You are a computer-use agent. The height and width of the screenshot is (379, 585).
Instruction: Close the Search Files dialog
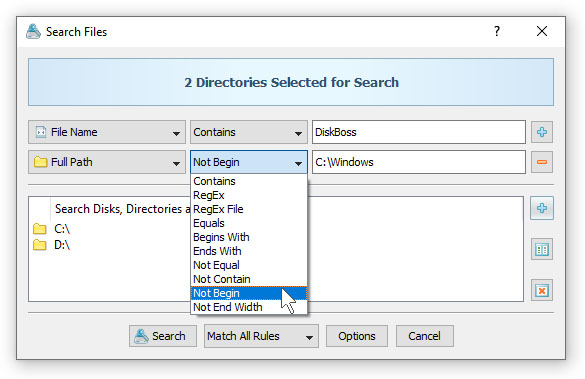point(542,31)
